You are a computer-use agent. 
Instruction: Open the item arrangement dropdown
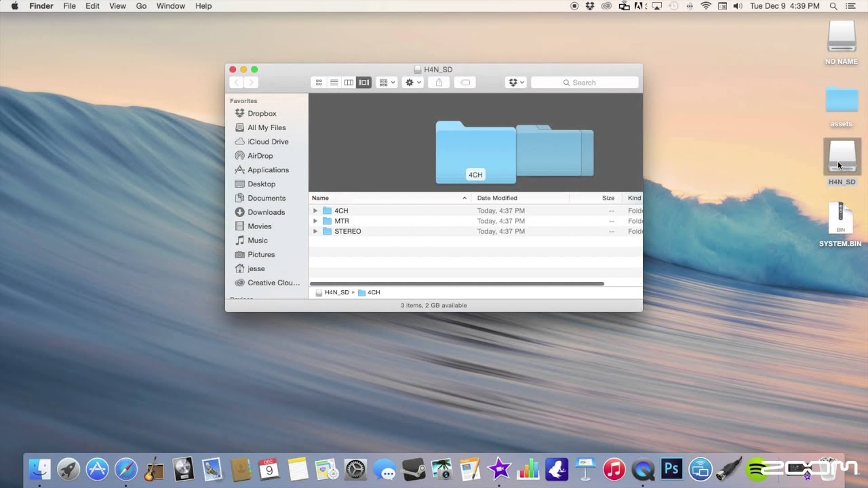click(387, 83)
